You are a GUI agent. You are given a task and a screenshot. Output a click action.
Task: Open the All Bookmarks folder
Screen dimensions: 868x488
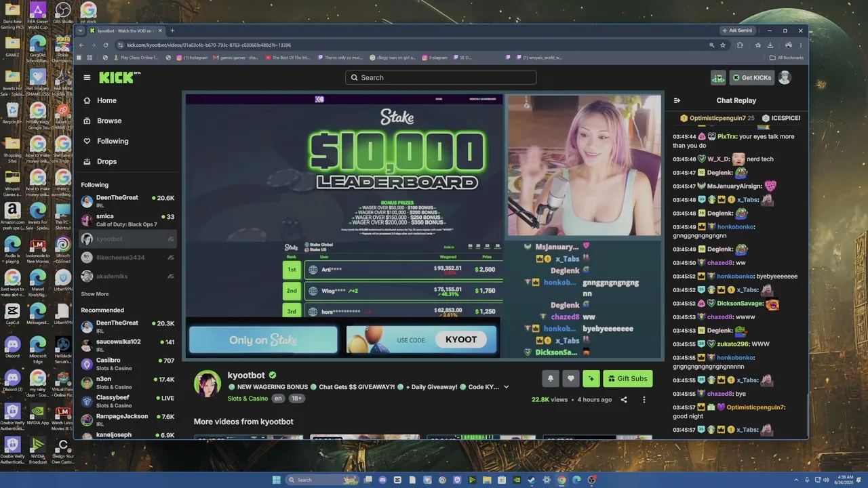pos(787,58)
